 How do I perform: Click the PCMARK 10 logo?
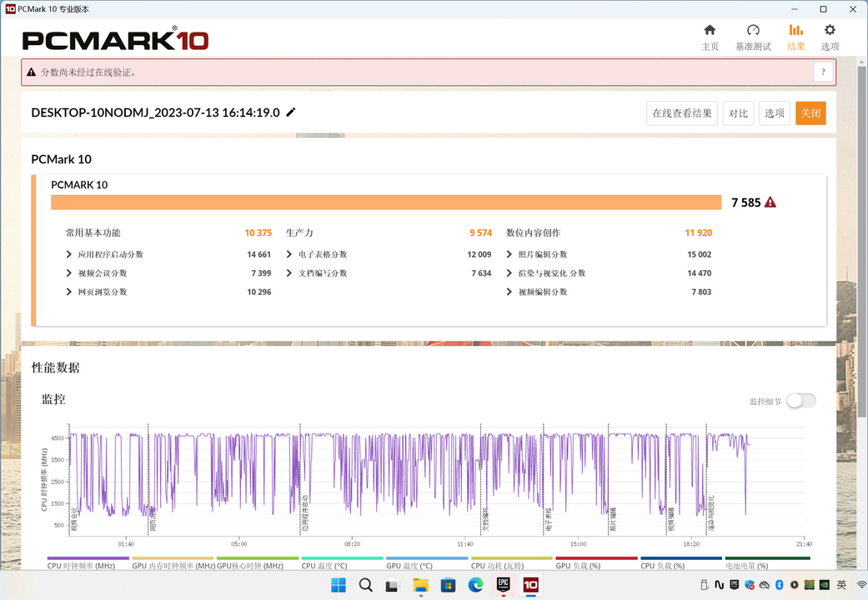point(115,39)
